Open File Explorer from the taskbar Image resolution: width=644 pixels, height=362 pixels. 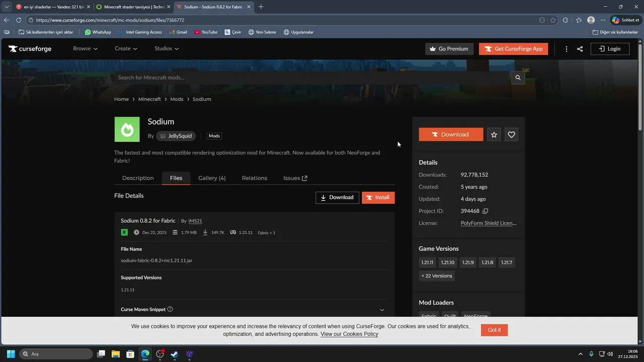point(116,354)
